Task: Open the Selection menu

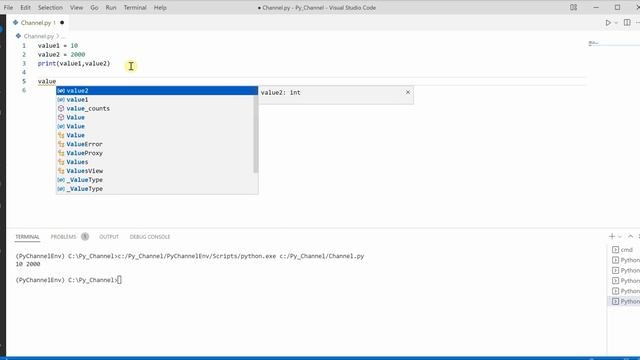Action: coord(50,7)
